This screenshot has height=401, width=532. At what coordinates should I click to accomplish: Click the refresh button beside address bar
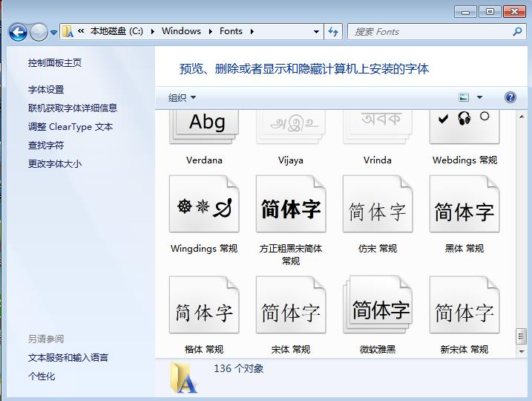333,31
